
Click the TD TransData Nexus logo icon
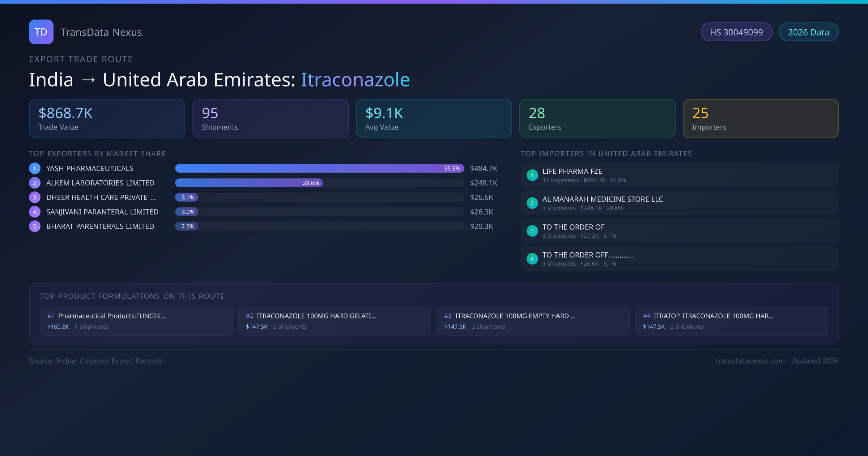(x=41, y=32)
